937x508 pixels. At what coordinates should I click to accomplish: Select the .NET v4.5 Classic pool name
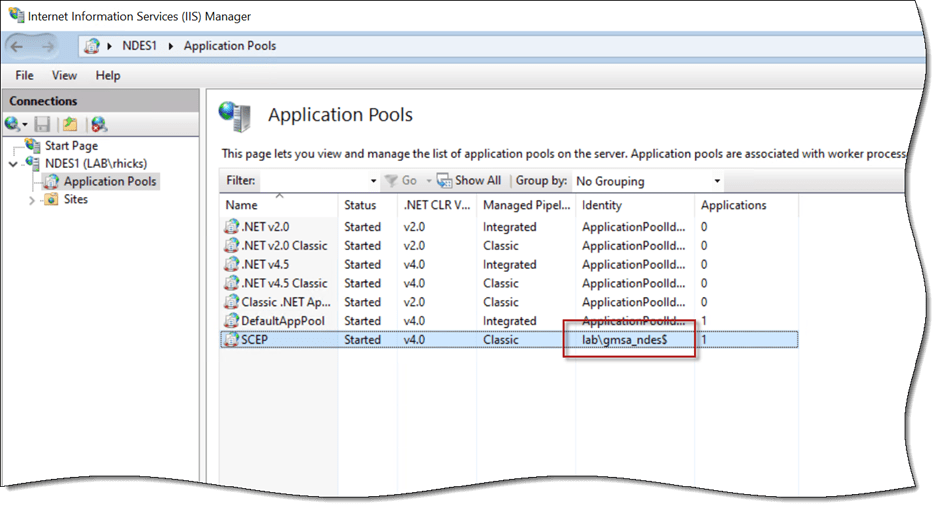point(284,283)
